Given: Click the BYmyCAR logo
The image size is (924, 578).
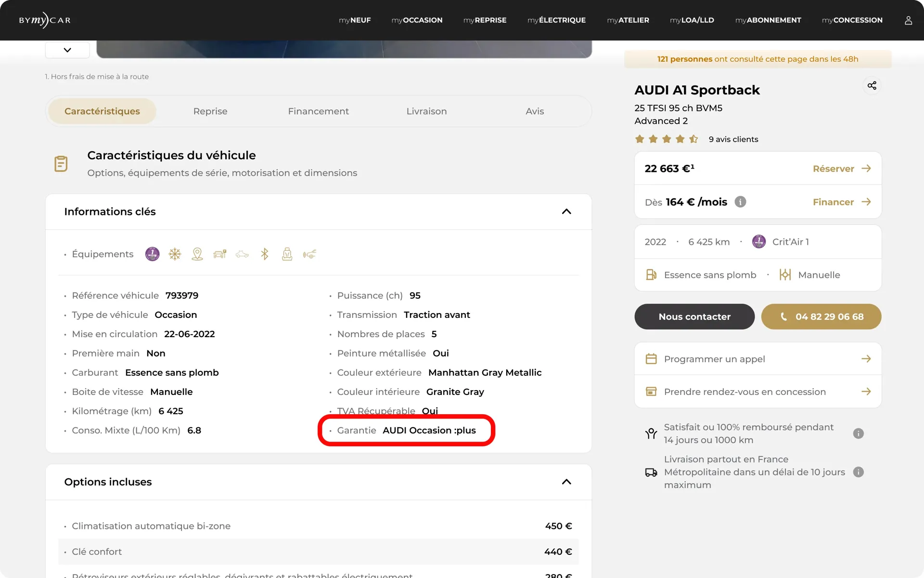Looking at the screenshot, I should 45,20.
